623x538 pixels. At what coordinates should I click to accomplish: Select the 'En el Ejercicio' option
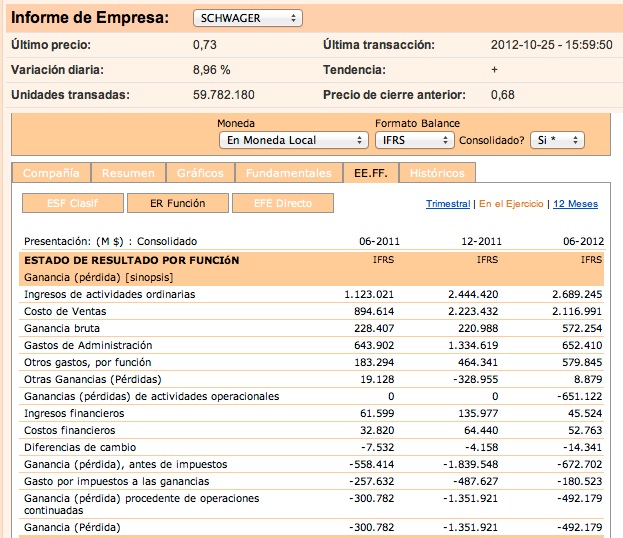[x=511, y=204]
